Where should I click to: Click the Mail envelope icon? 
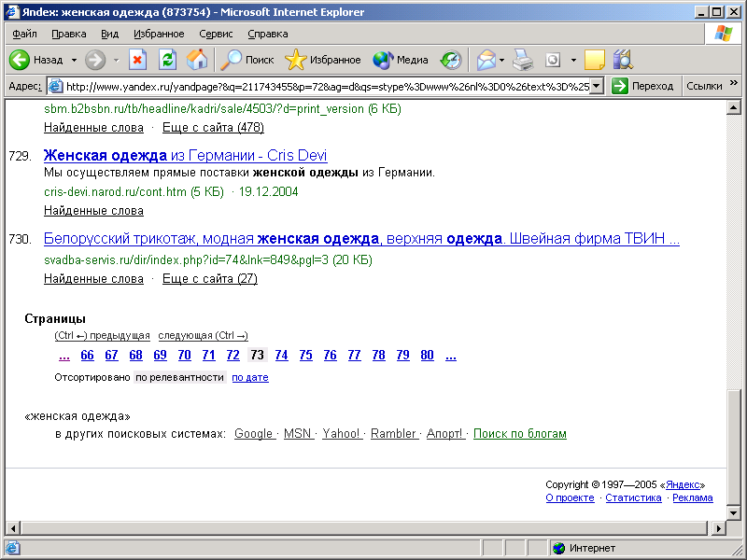(x=486, y=60)
